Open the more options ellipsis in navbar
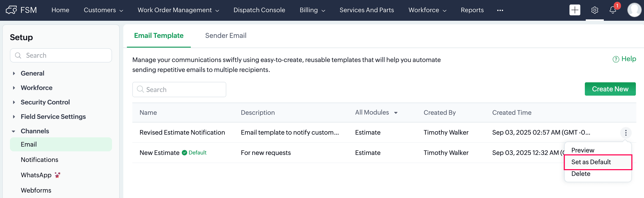The width and height of the screenshot is (644, 198). (500, 10)
